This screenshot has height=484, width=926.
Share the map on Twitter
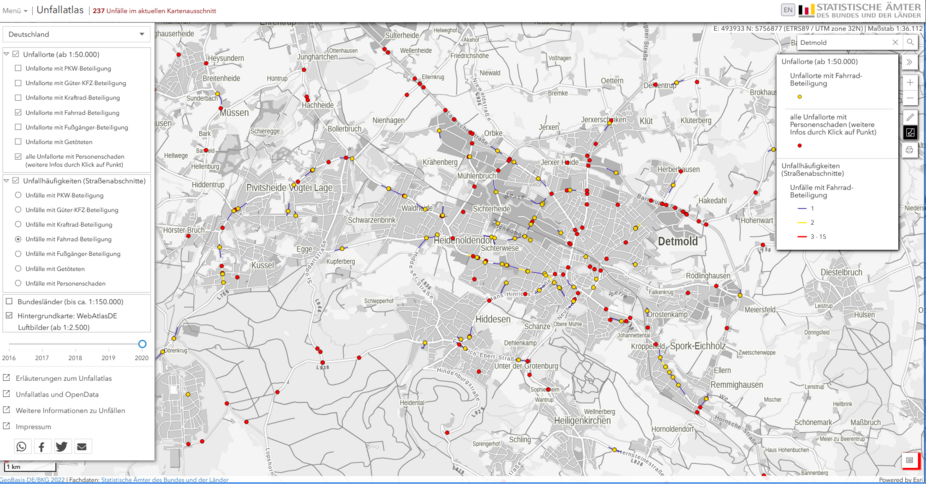pos(61,446)
